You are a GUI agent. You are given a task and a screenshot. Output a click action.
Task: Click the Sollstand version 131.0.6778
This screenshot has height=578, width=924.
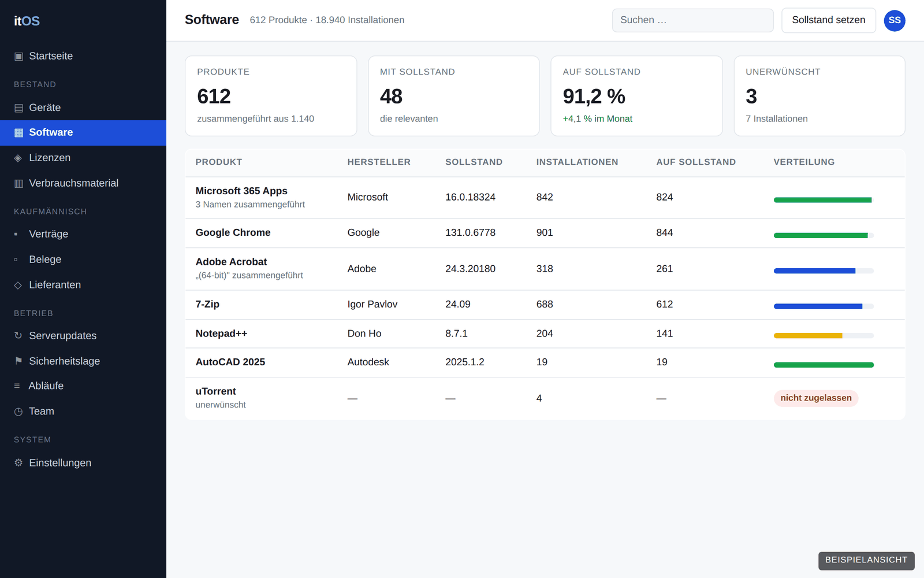pyautogui.click(x=470, y=232)
